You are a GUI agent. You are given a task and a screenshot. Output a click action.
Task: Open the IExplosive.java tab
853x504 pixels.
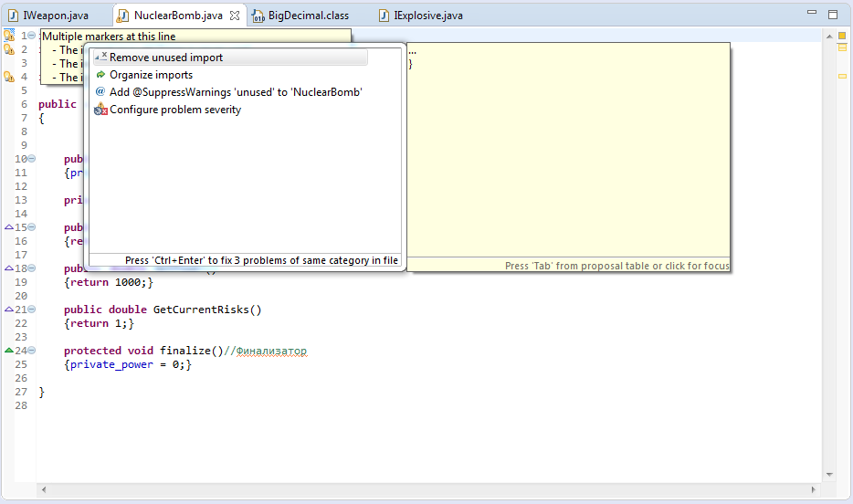(420, 16)
